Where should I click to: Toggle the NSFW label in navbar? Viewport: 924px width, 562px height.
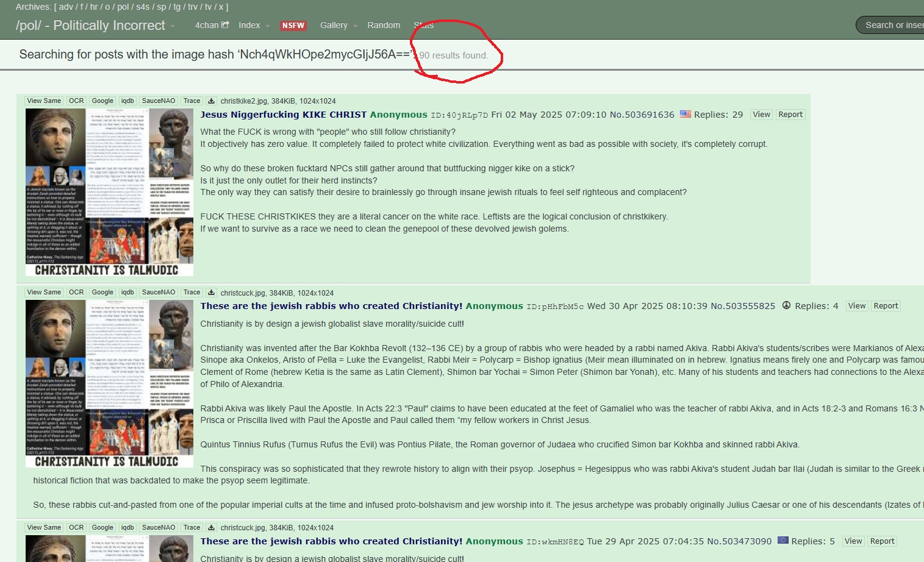click(293, 26)
